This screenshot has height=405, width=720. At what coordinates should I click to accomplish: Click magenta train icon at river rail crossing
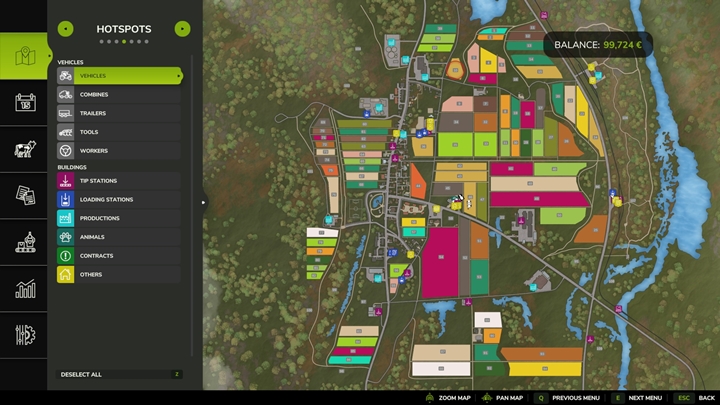click(619, 309)
